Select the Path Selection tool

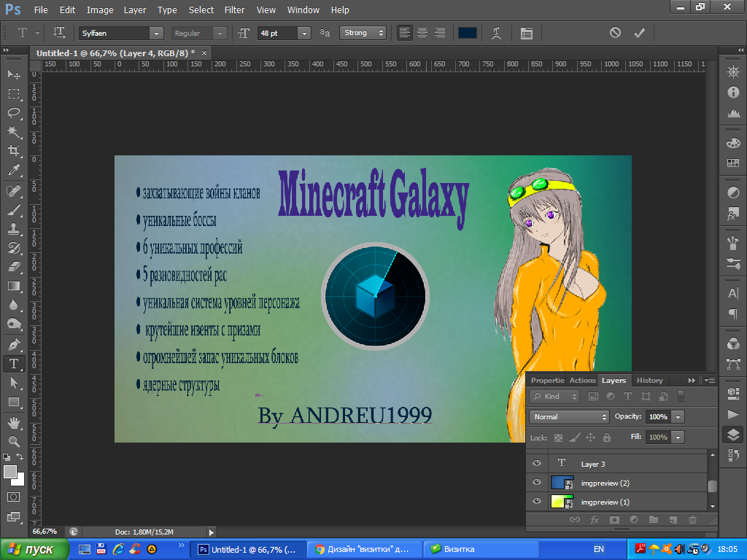[14, 383]
